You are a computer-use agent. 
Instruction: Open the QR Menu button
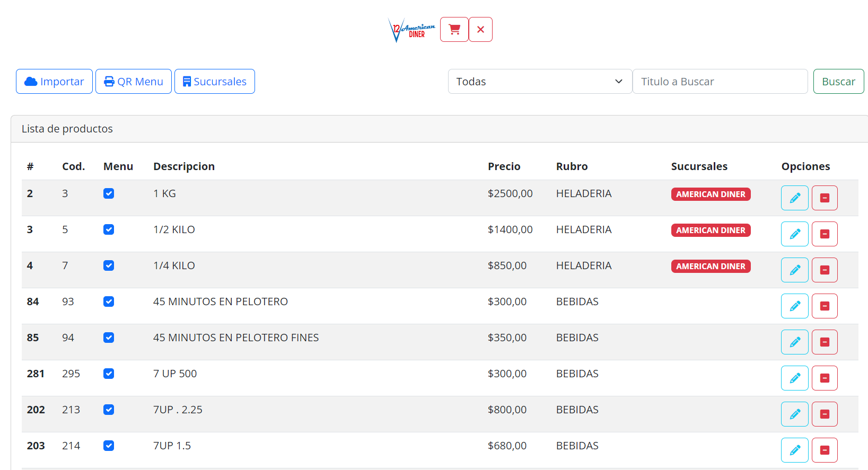click(134, 82)
